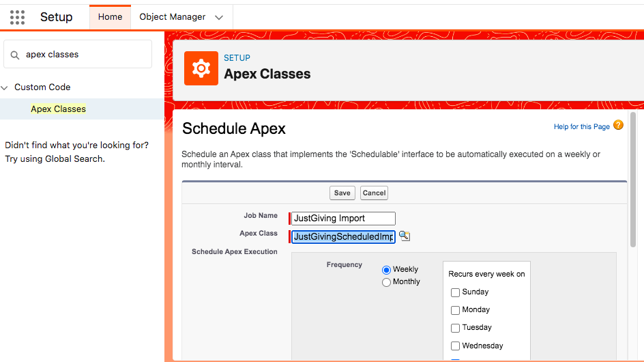This screenshot has width=644, height=362.
Task: Click the Setup gear icon beside Apex Classes
Action: pos(201,68)
